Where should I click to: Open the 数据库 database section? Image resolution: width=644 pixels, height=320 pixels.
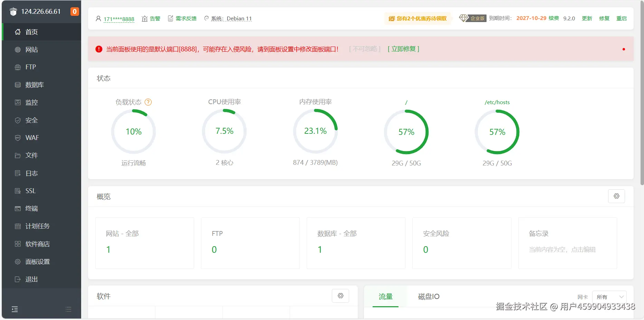(x=41, y=85)
